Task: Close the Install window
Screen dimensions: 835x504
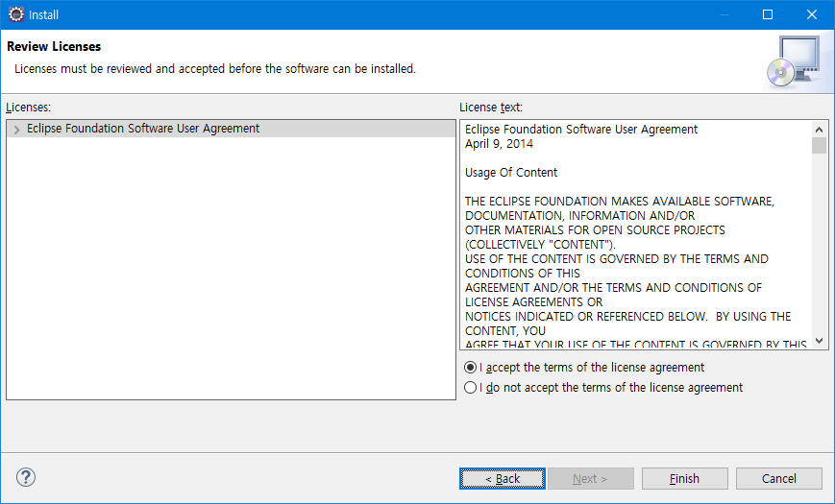Action: point(812,14)
